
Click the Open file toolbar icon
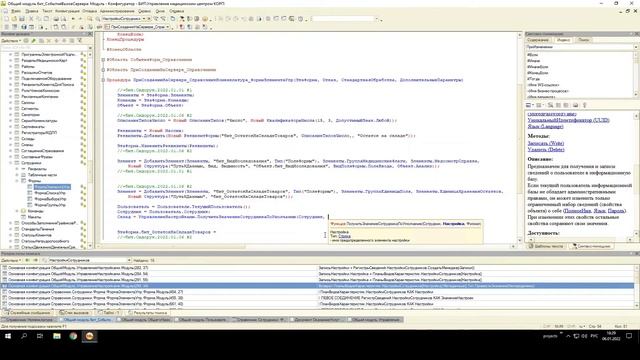(14, 19)
